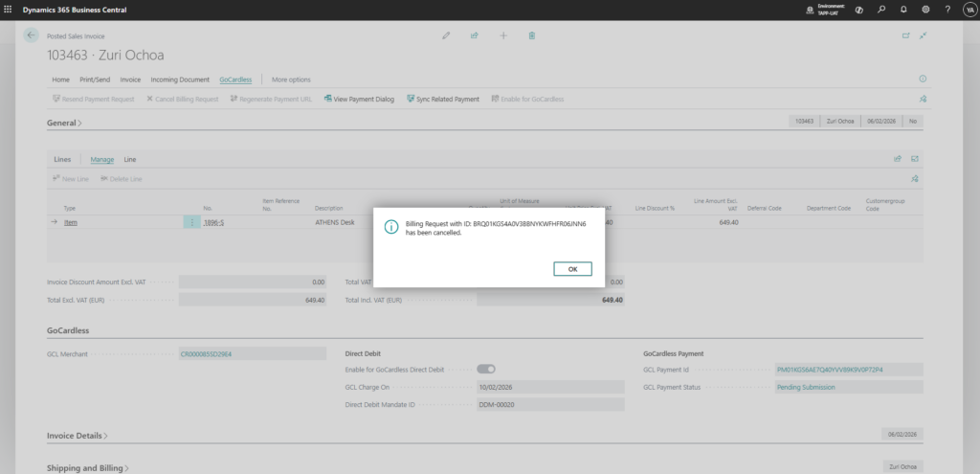Viewport: 980px width, 474px height.
Task: Open the Incoming Document menu
Action: [x=180, y=79]
